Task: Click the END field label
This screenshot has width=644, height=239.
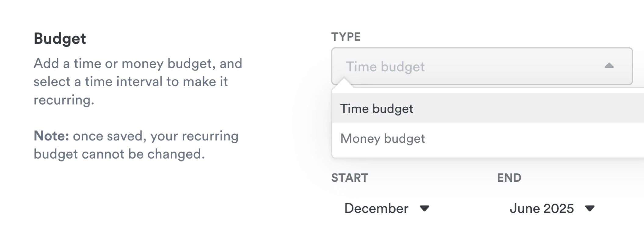Action: pyautogui.click(x=509, y=178)
